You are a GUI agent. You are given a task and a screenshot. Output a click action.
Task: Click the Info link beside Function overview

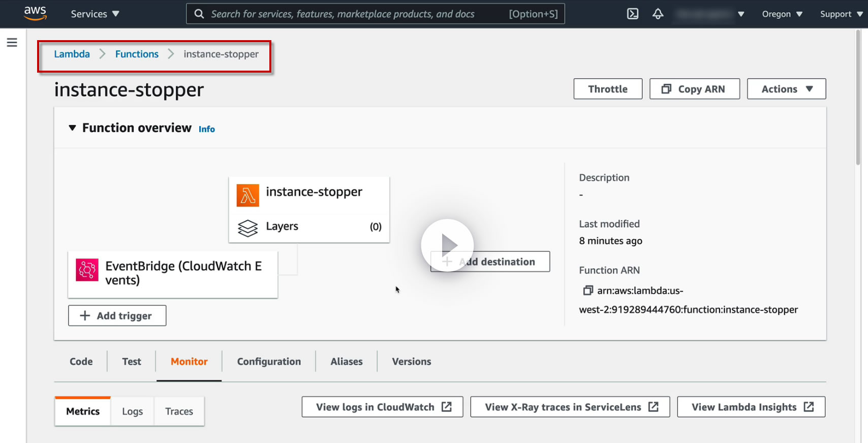click(206, 129)
